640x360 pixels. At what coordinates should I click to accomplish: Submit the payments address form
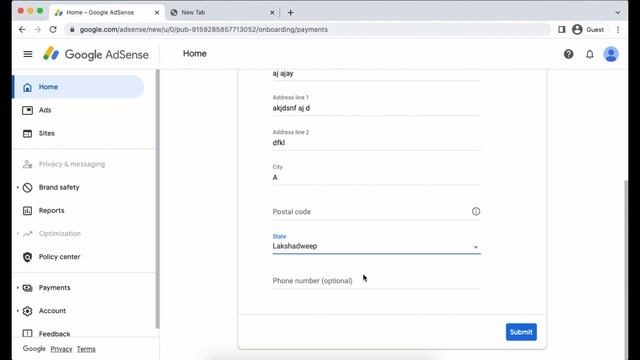coord(521,332)
